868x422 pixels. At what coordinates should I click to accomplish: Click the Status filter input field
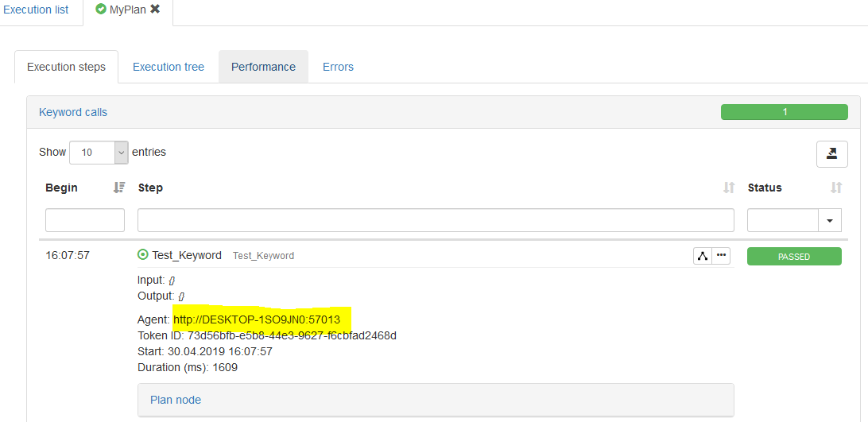[783, 220]
